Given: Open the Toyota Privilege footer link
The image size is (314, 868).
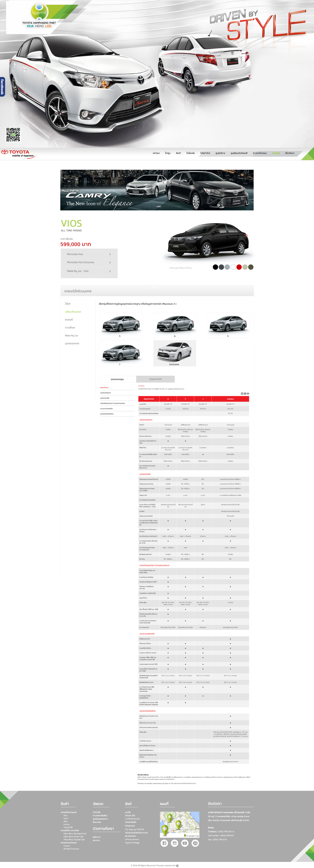Looking at the screenshot, I should click(x=132, y=842).
